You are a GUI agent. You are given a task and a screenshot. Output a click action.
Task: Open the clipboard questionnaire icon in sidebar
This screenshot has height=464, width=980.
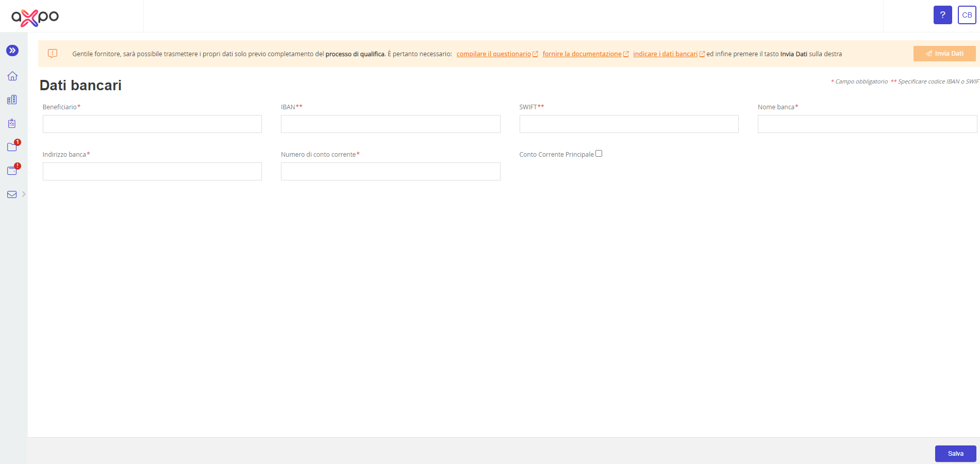[12, 123]
